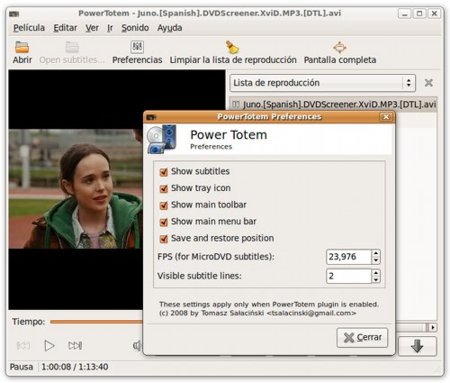
Task: Increase Visible subtitle lines count
Action: point(376,272)
